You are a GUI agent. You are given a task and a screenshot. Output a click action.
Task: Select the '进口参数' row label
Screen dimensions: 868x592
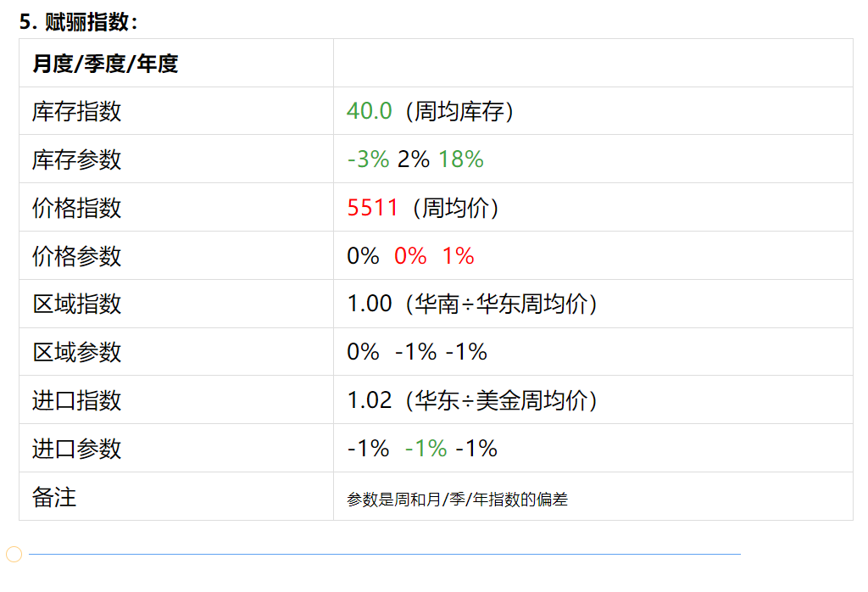click(x=76, y=449)
